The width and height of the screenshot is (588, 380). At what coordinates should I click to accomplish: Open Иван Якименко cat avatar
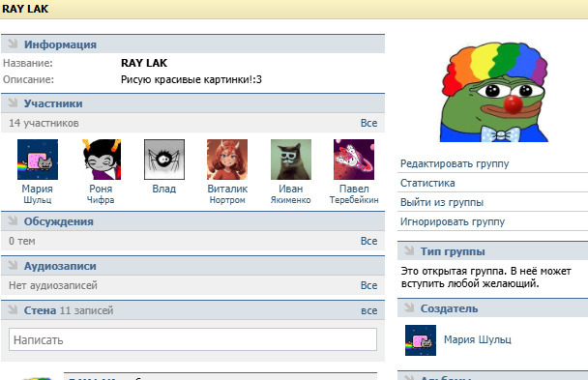(x=291, y=160)
